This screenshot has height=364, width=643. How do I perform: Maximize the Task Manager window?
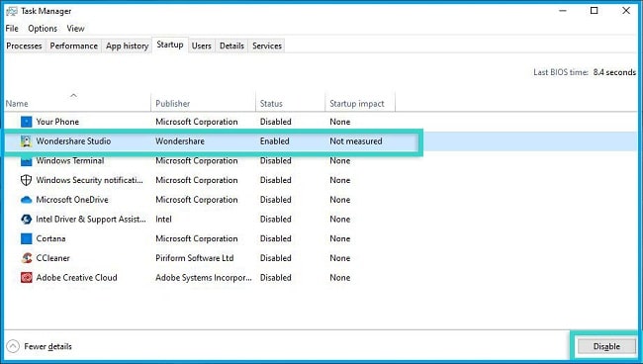(594, 11)
